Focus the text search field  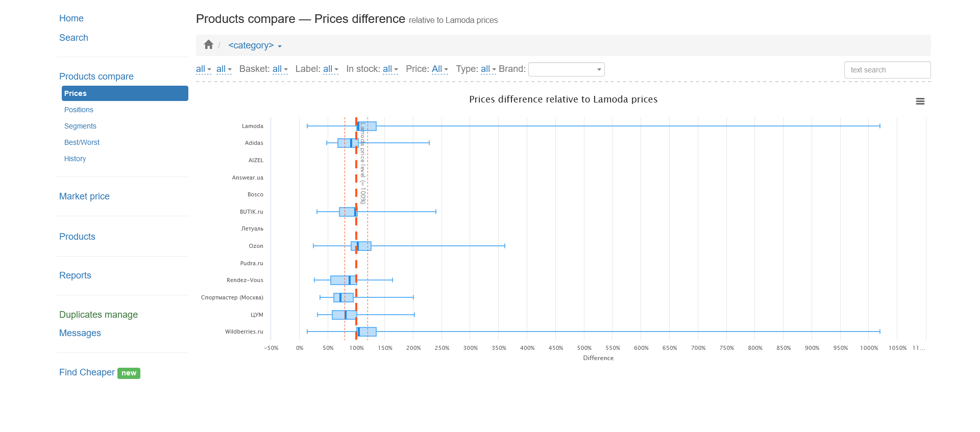(x=887, y=70)
